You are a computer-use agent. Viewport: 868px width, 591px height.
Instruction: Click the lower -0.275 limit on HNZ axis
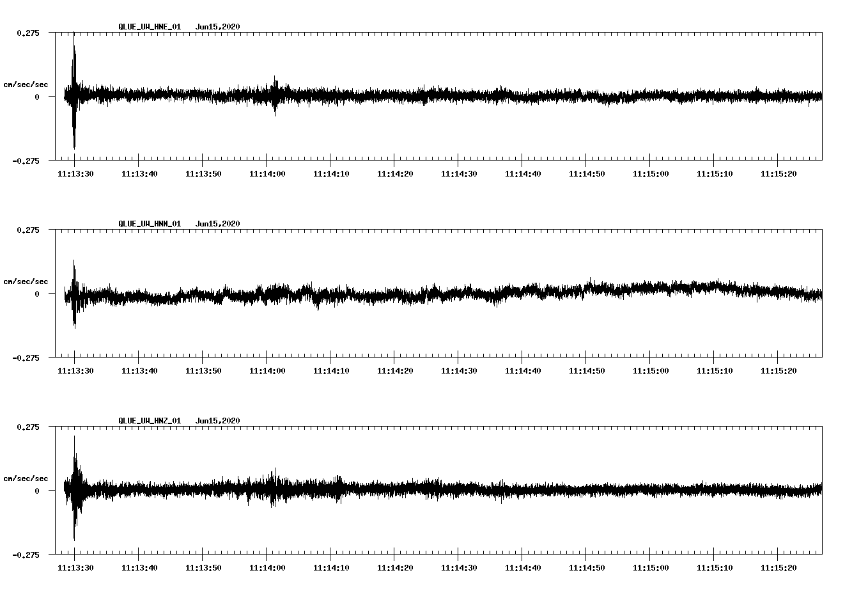(x=26, y=555)
